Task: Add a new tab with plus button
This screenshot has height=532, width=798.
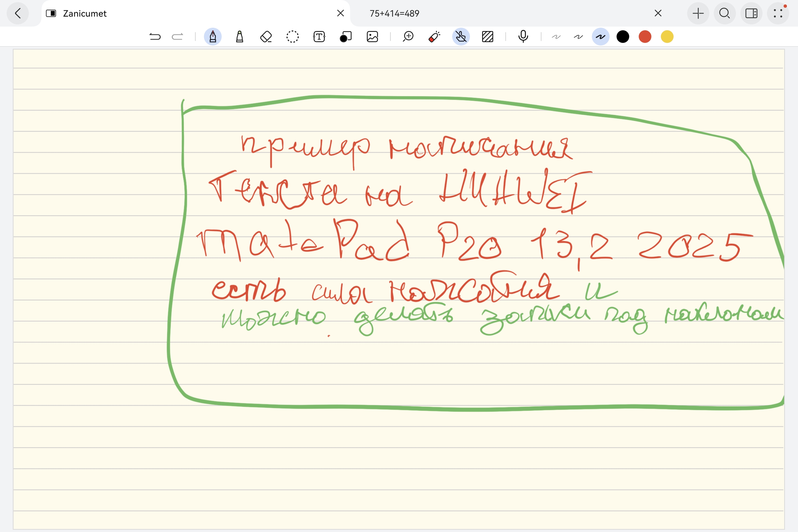Action: [x=698, y=14]
